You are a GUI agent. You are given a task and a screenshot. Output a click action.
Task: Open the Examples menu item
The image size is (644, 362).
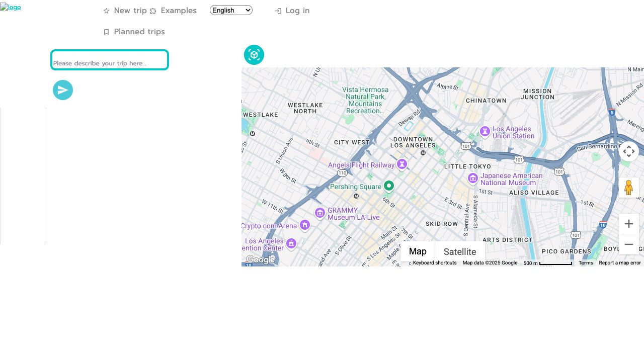pos(173,11)
